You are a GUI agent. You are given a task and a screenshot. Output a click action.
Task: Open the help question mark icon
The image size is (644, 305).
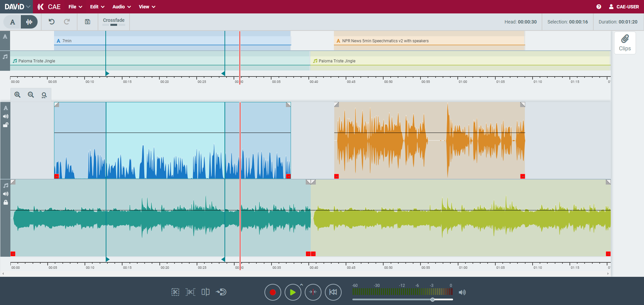599,7
